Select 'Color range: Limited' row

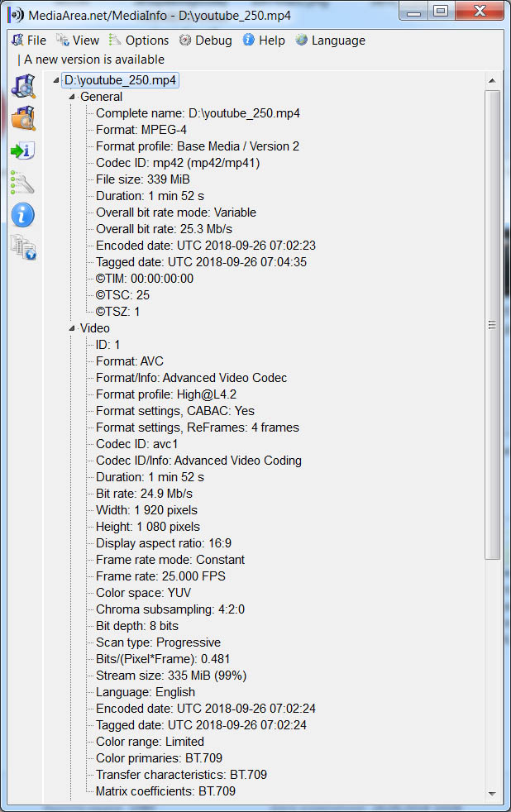coord(150,742)
